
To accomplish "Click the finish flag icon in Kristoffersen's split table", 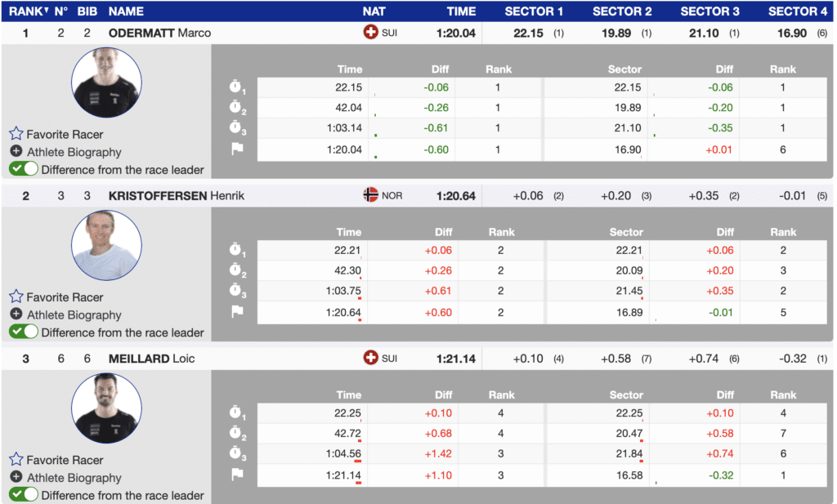I will (x=237, y=311).
